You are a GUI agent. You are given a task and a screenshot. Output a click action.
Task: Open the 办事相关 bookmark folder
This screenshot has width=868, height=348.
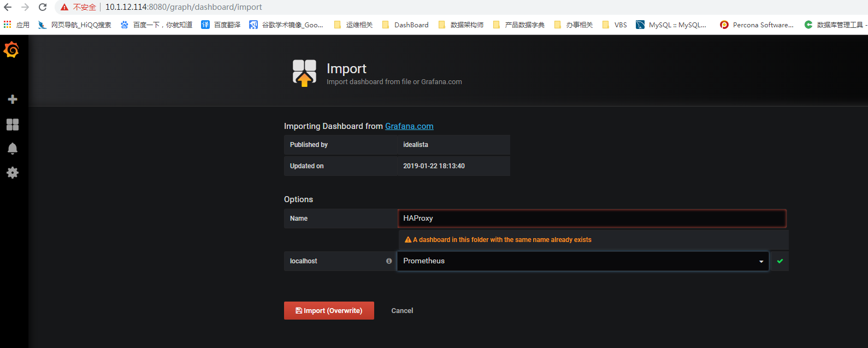[x=574, y=25]
